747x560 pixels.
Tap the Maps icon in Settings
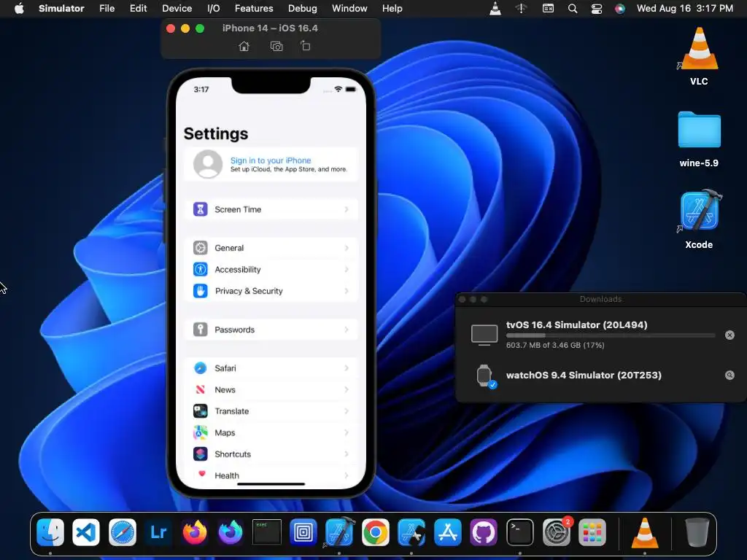(x=200, y=432)
